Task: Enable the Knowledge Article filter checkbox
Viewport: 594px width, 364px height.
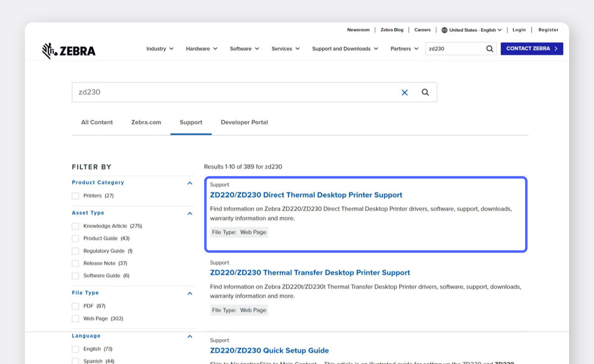Action: coord(75,226)
